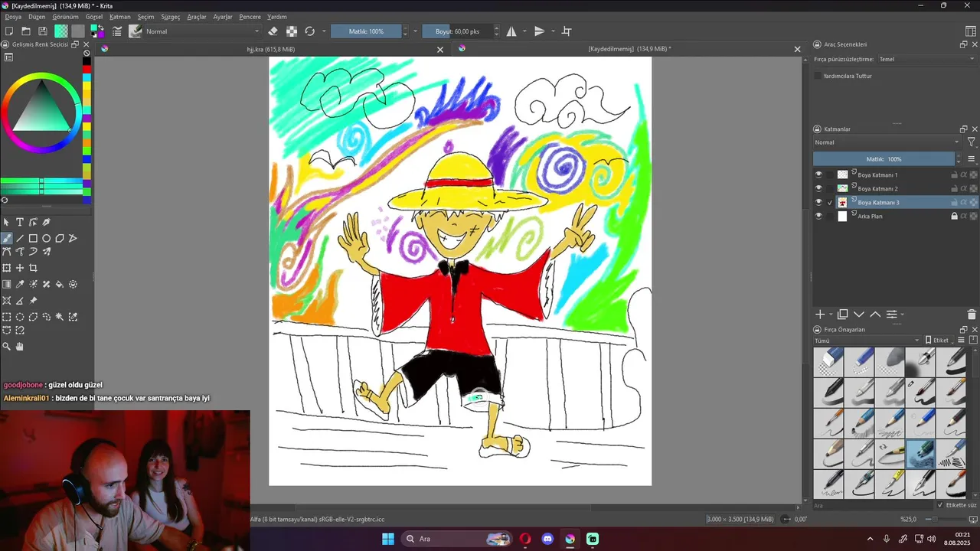
Task: Hide Arka Plan layer visibility
Action: pyautogui.click(x=818, y=217)
